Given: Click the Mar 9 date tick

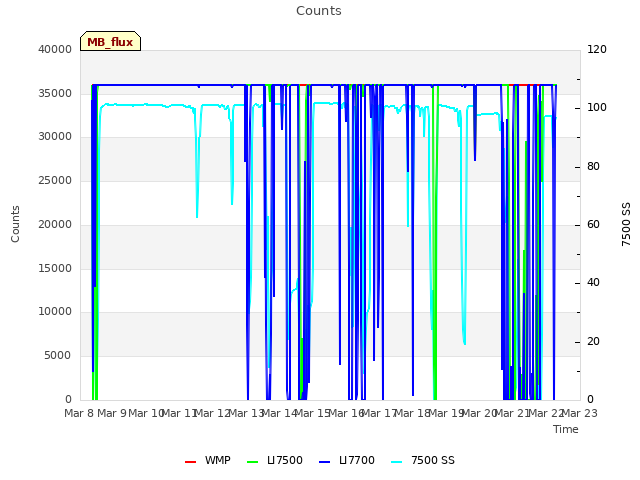Looking at the screenshot, I should pos(112,413).
